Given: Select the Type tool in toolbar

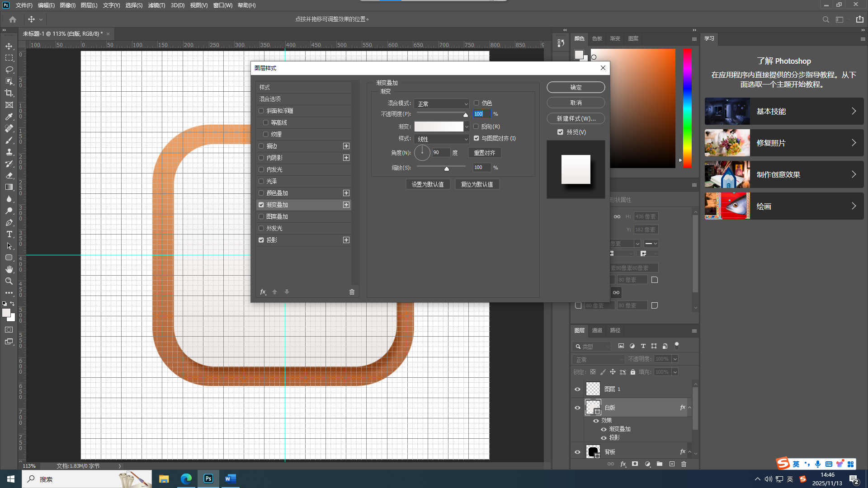Looking at the screenshot, I should 9,234.
